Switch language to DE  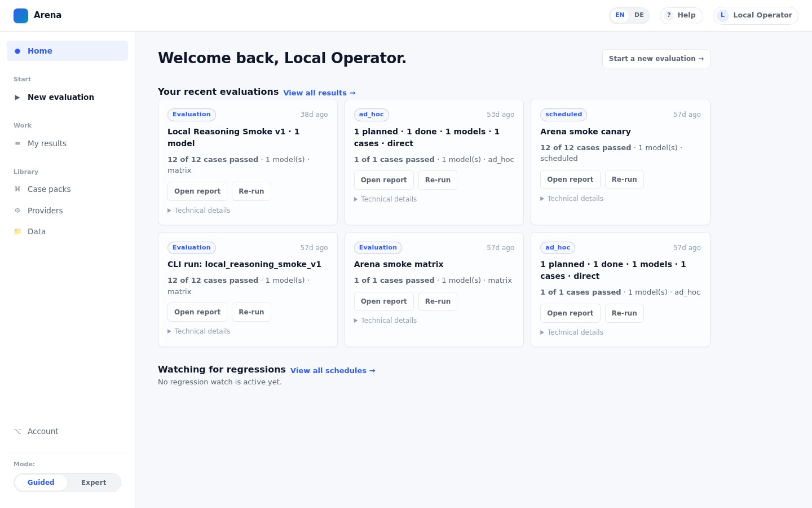point(639,15)
